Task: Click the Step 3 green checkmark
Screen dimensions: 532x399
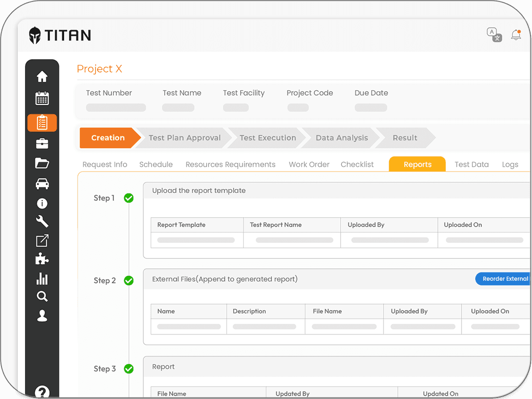Action: point(129,369)
